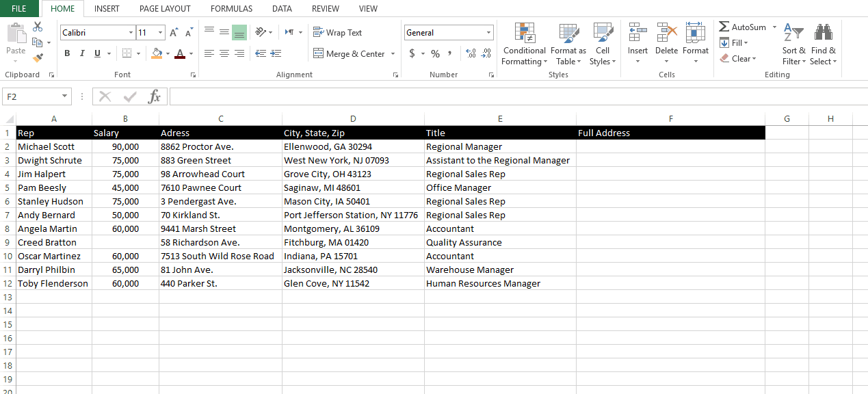Viewport: 868px width, 394px height.
Task: Click the Format Painter icon
Action: coord(38,57)
